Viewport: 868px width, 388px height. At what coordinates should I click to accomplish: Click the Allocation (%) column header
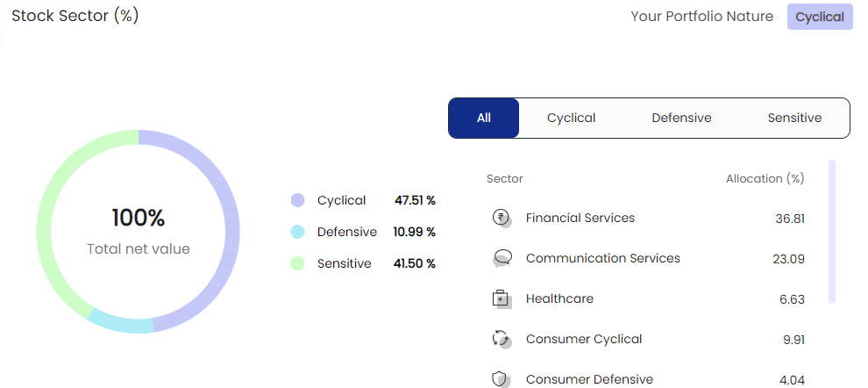[x=765, y=179]
